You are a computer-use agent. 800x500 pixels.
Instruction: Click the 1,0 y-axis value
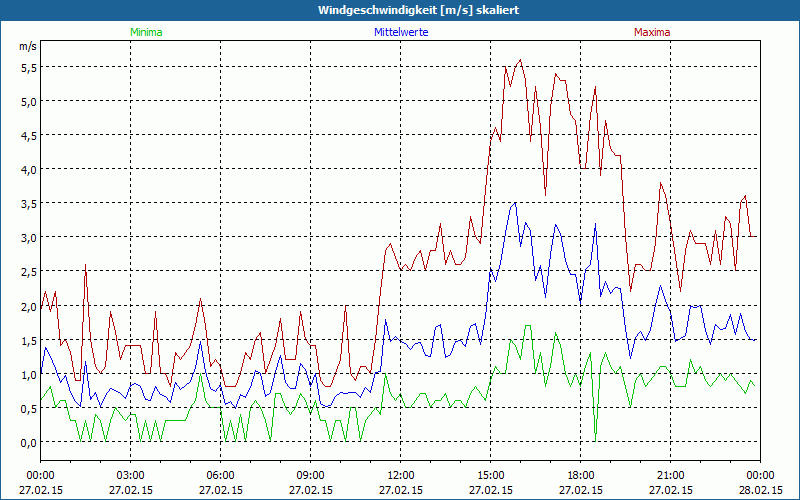pos(29,375)
